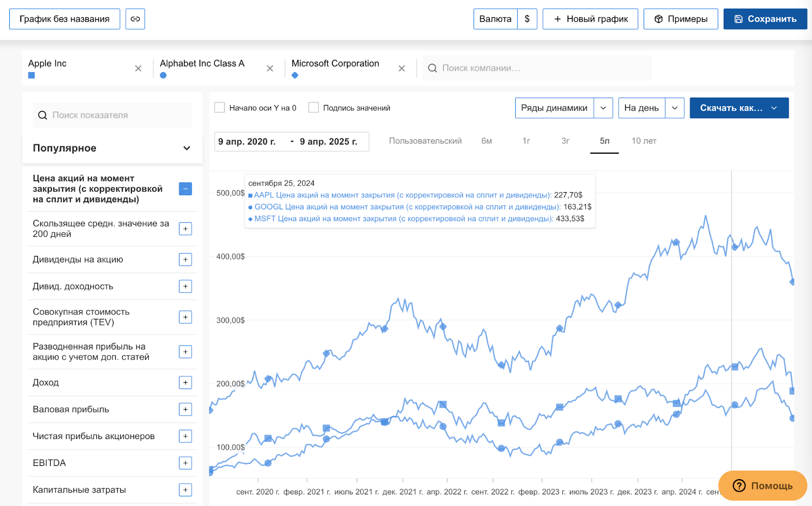The width and height of the screenshot is (812, 506).
Task: Click end date 9 апр. 2025 г.
Action: pyautogui.click(x=328, y=142)
